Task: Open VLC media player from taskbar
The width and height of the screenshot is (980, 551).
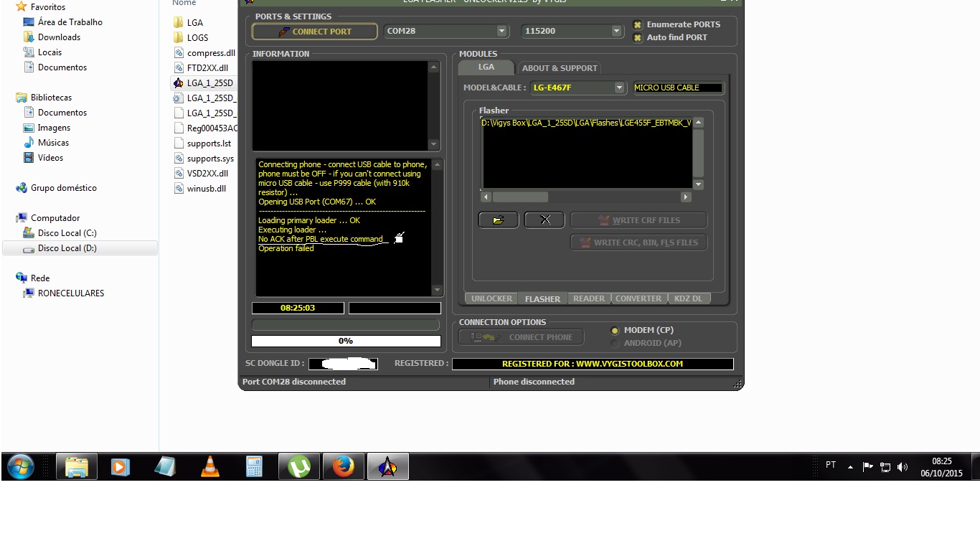Action: point(209,467)
